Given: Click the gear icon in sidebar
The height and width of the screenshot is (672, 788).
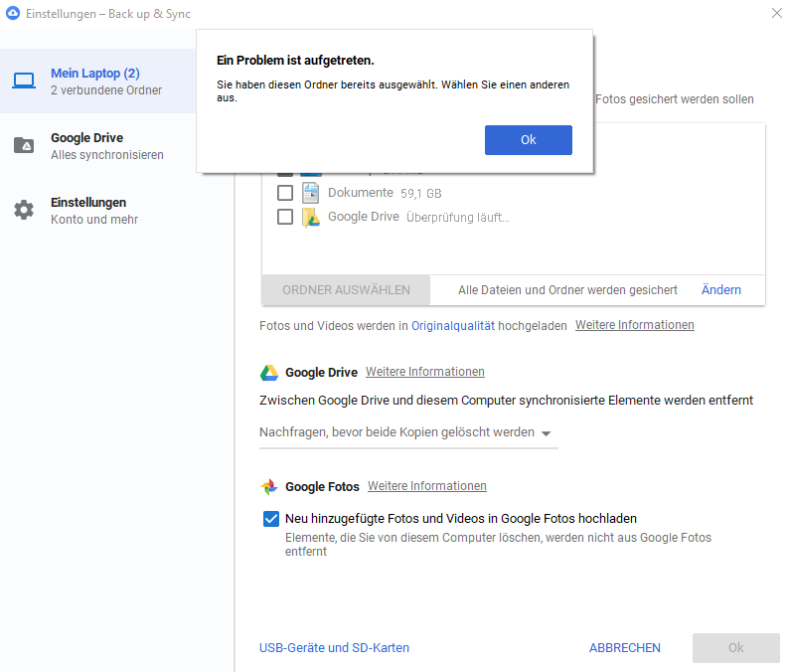Looking at the screenshot, I should click(24, 210).
